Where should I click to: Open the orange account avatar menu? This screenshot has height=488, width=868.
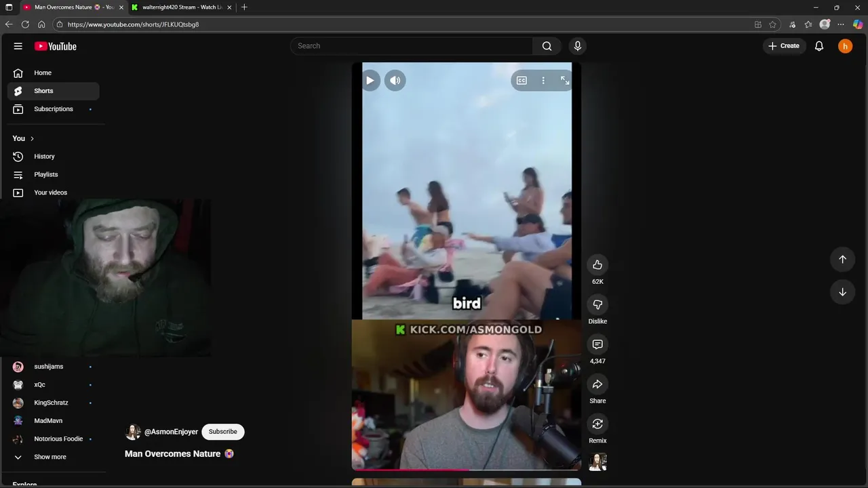(x=845, y=46)
